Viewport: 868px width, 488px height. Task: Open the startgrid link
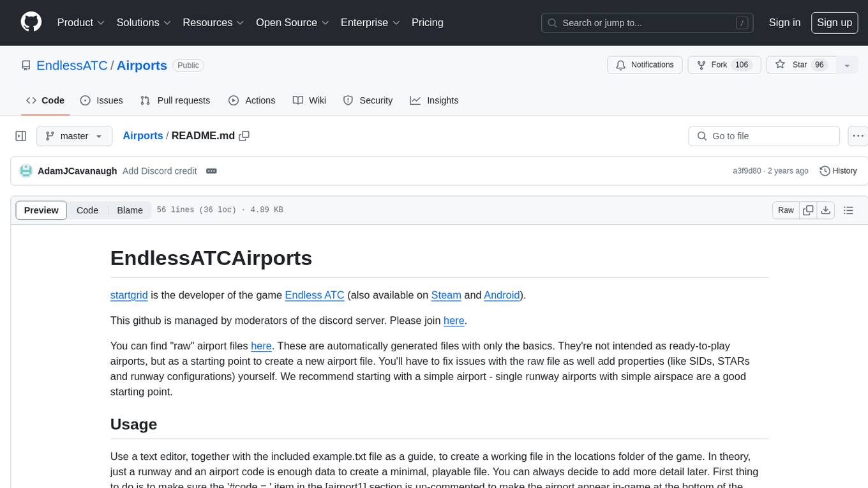click(x=129, y=295)
